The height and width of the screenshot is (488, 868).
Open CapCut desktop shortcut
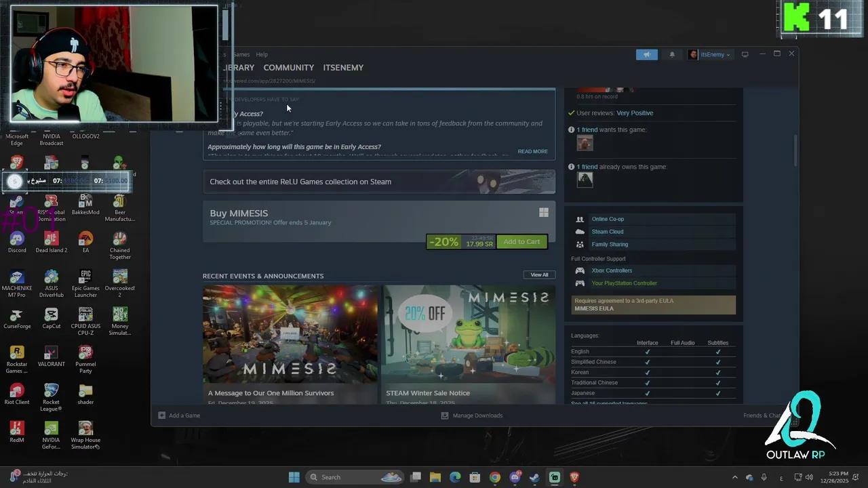coord(52,319)
